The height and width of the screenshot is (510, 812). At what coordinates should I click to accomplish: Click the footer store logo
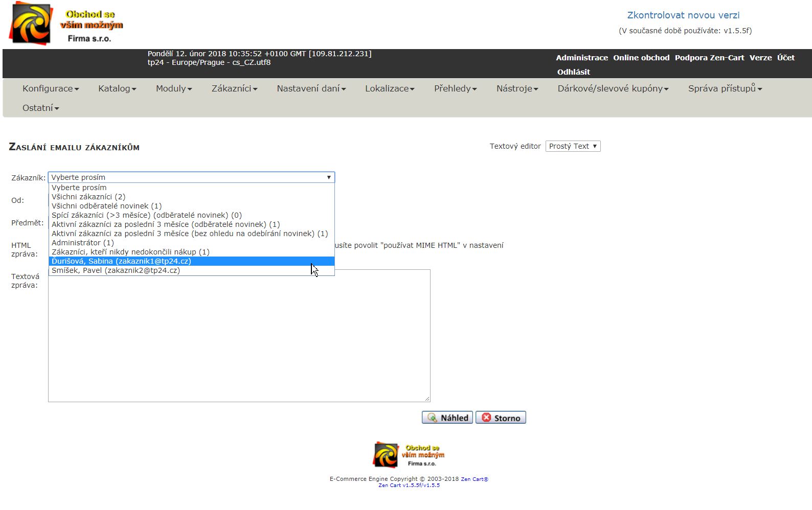point(409,455)
